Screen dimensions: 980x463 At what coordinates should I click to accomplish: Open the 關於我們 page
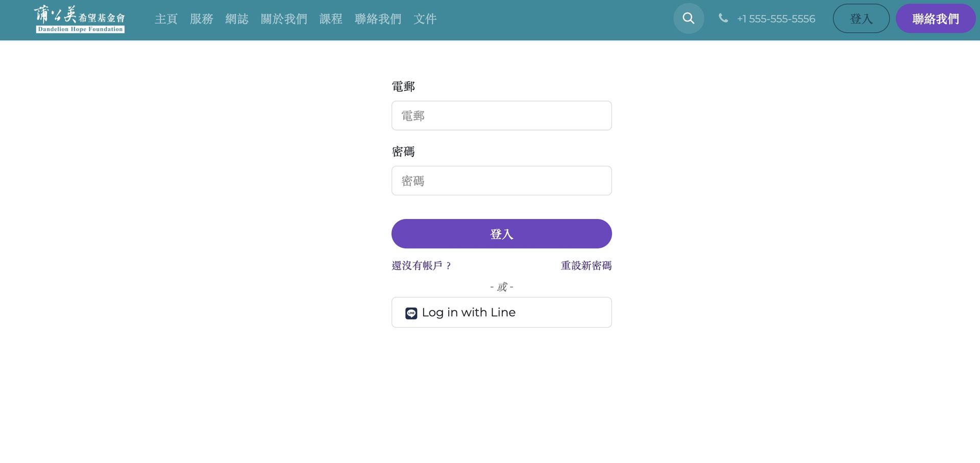pyautogui.click(x=284, y=19)
